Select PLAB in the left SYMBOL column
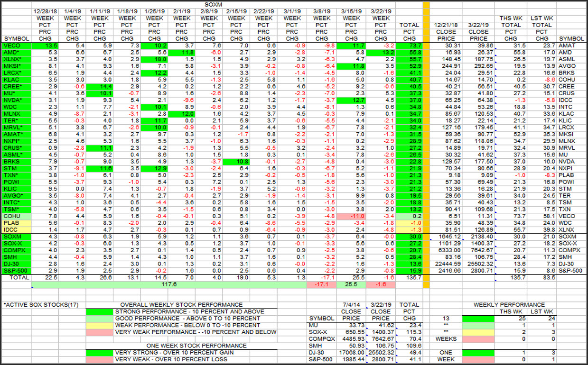Image resolution: width=588 pixels, height=365 pixels. (x=12, y=224)
